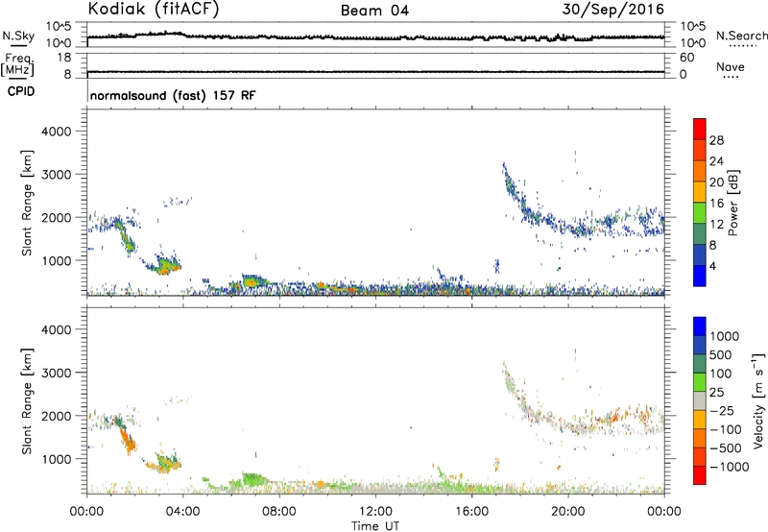Screen dimensions: 768x532
Task: Click the red top segment of Power colorbar
Action: 700,129
